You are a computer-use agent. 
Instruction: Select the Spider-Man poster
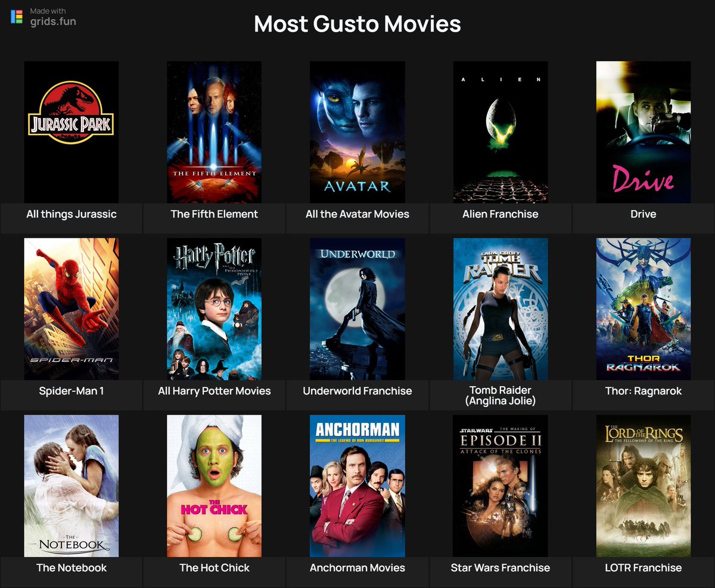click(71, 309)
